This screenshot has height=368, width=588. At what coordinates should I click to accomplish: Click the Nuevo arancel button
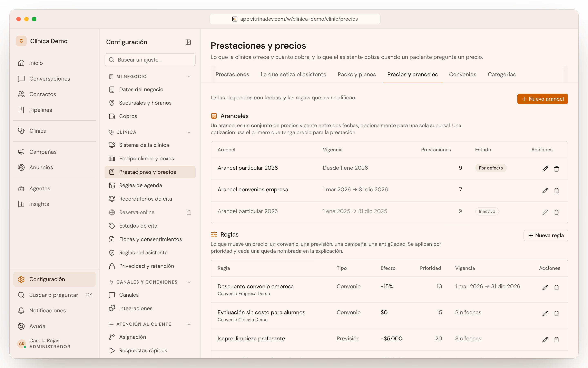542,99
